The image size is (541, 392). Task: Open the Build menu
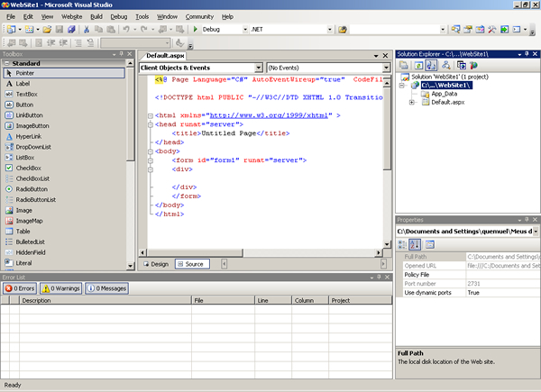(96, 16)
